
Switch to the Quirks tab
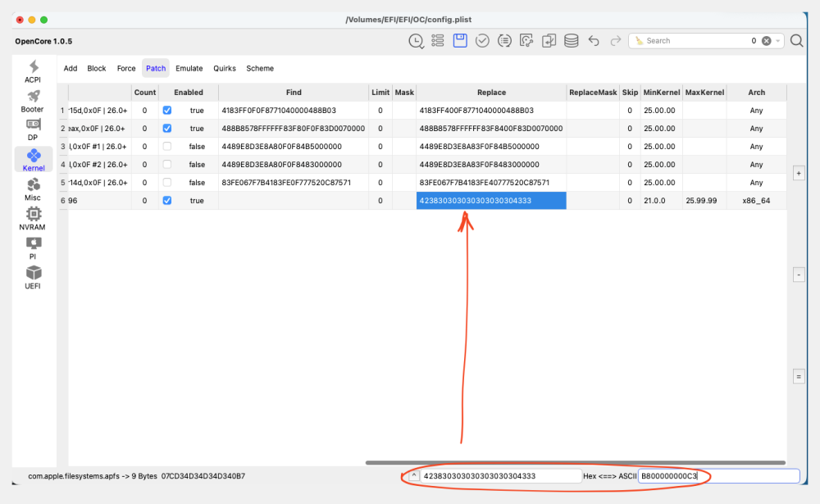(225, 69)
